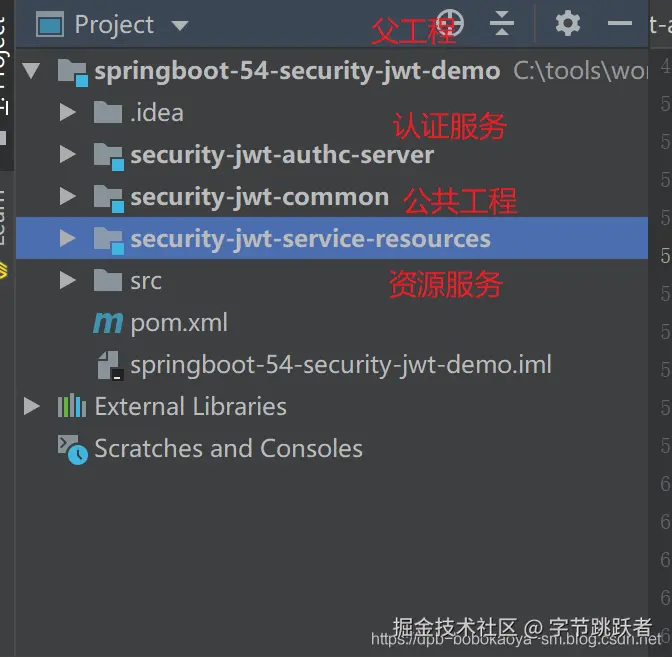672x658 pixels.
Task: Open Project panel gear settings
Action: pos(568,23)
